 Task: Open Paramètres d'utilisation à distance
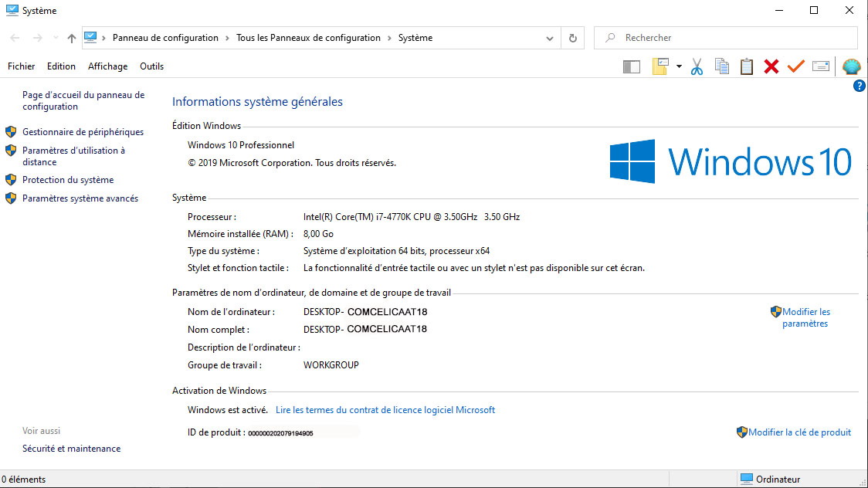pos(73,156)
